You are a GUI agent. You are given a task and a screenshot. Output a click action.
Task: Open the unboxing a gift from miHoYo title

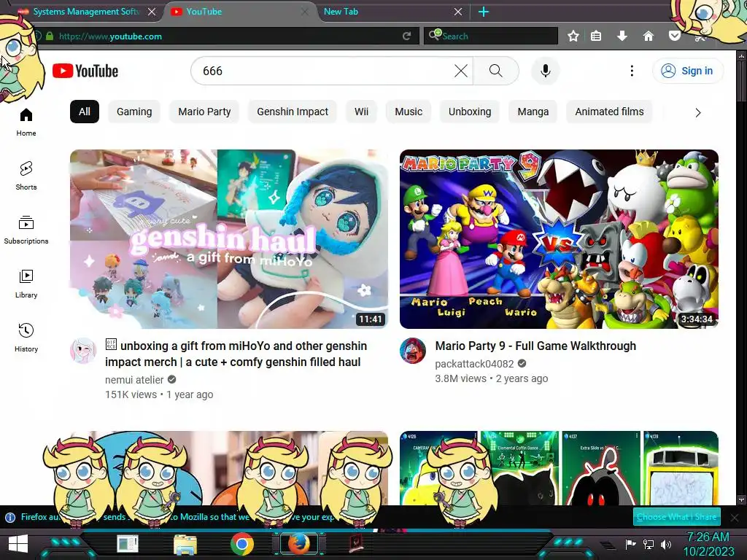[x=236, y=354]
